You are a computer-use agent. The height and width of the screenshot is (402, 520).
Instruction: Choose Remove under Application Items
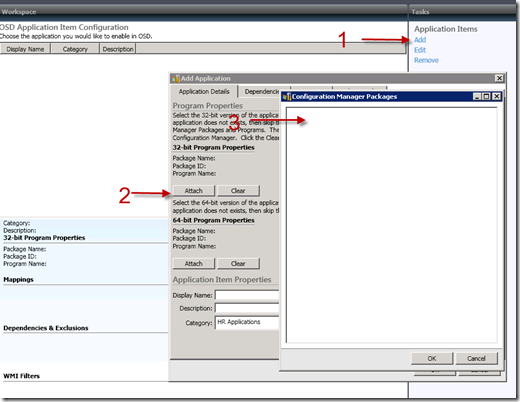point(426,60)
